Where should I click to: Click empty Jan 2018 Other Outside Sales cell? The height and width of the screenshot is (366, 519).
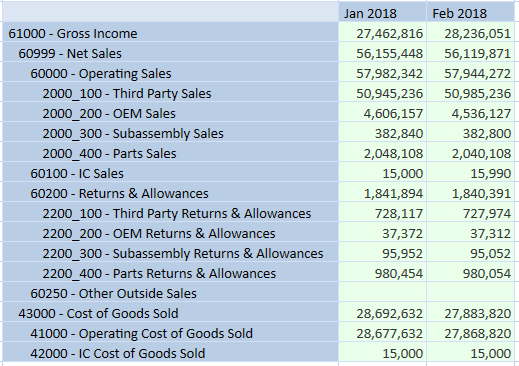382,292
